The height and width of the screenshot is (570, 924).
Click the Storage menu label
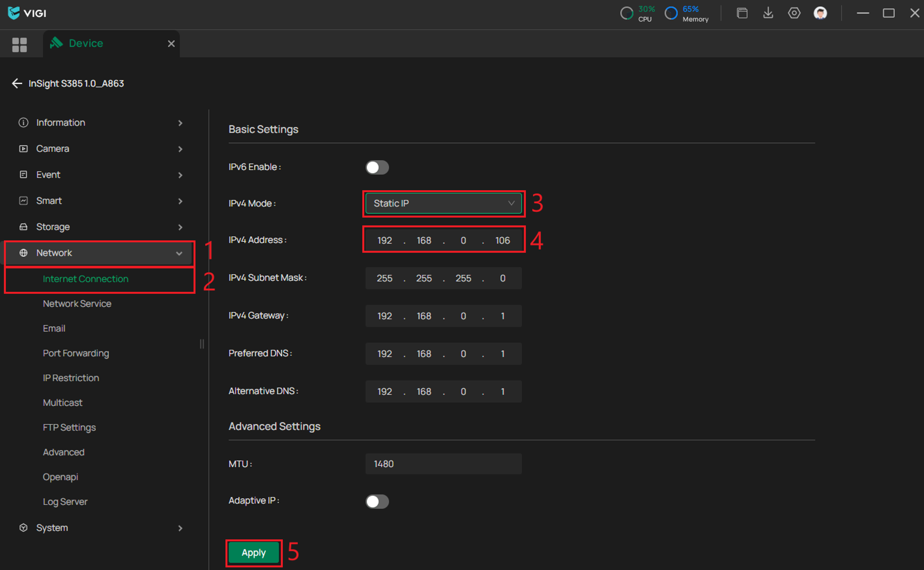point(53,227)
